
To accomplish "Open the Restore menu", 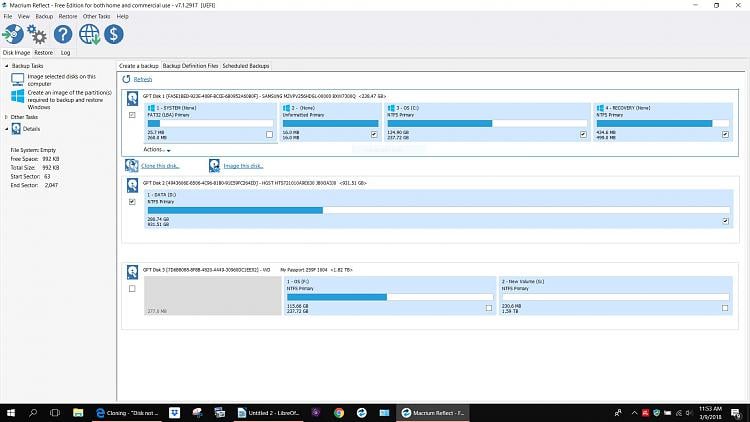I will (67, 16).
